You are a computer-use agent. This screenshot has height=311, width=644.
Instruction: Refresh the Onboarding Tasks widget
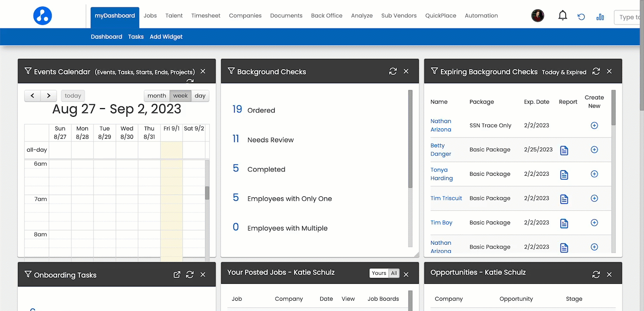click(189, 275)
